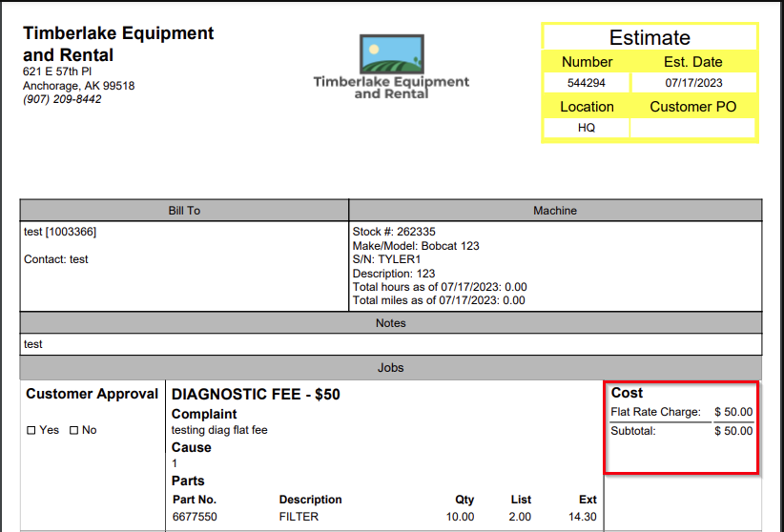The height and width of the screenshot is (532, 784).
Task: Click the Bill To section header
Action: click(184, 211)
